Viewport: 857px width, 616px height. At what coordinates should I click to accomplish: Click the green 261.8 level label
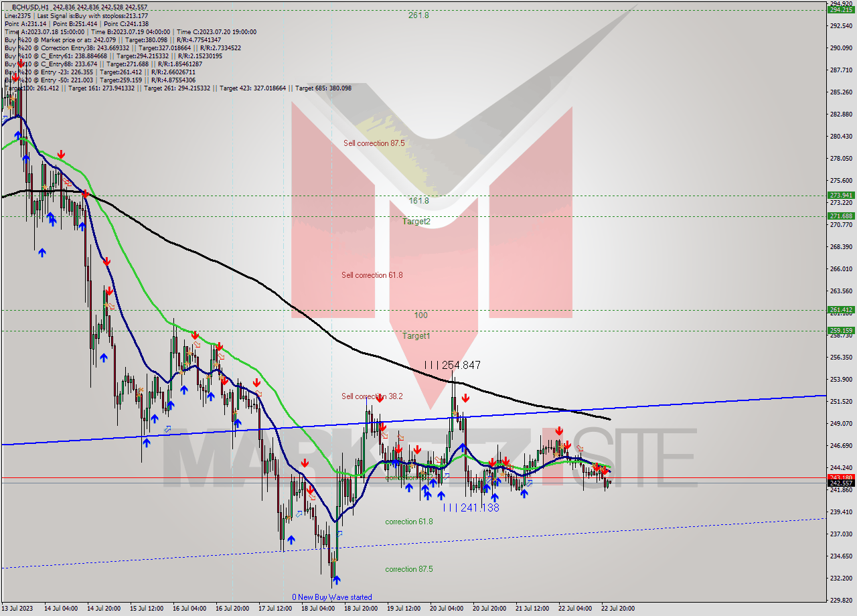pos(418,15)
